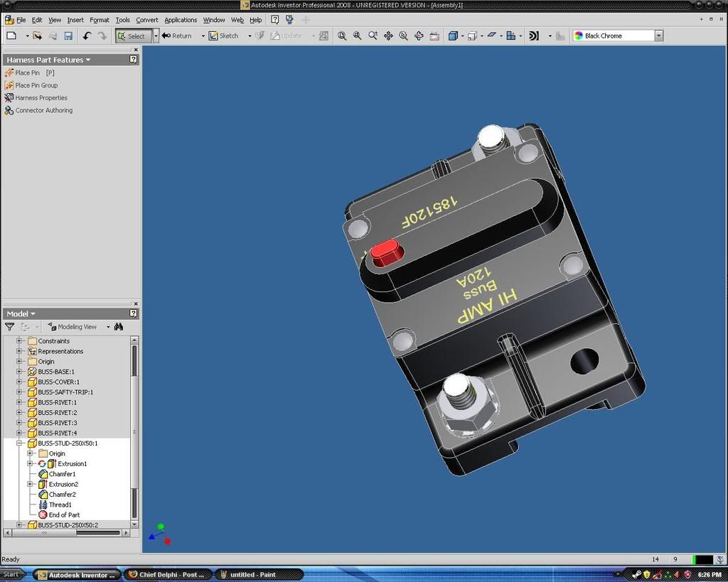Image resolution: width=728 pixels, height=582 pixels.
Task: Open the Black Chrome color dropdown
Action: point(659,36)
